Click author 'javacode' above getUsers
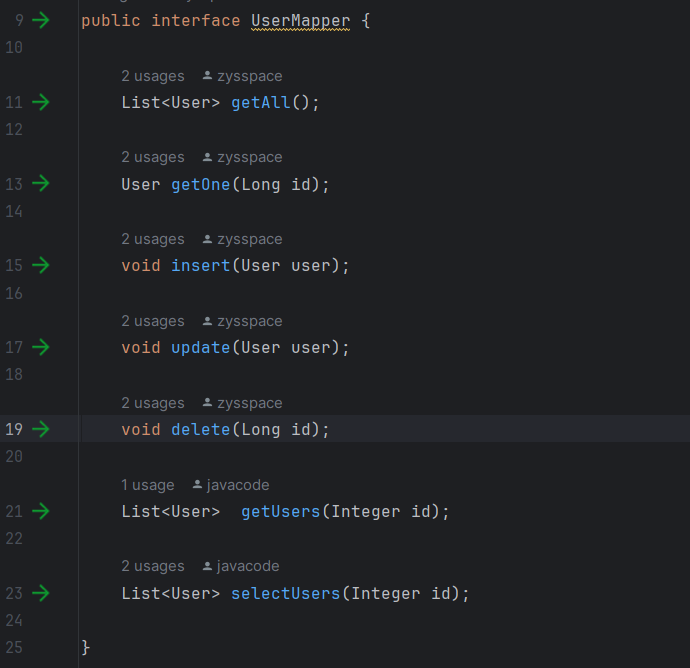This screenshot has width=690, height=668. (231, 485)
